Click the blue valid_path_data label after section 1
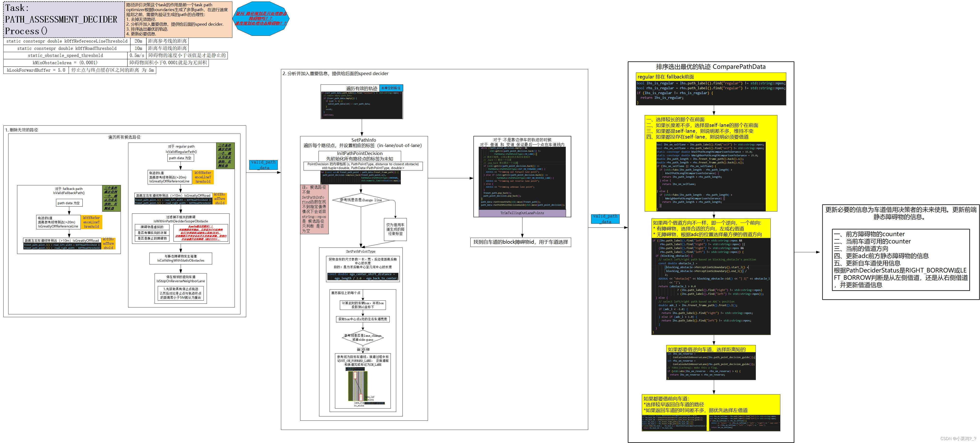Screen dimensions: 980x443 click(x=263, y=165)
